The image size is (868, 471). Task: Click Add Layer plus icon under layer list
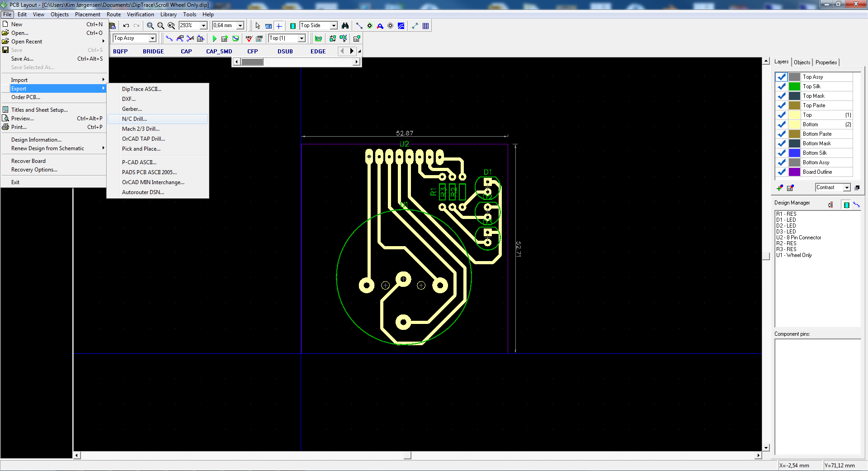pyautogui.click(x=780, y=188)
